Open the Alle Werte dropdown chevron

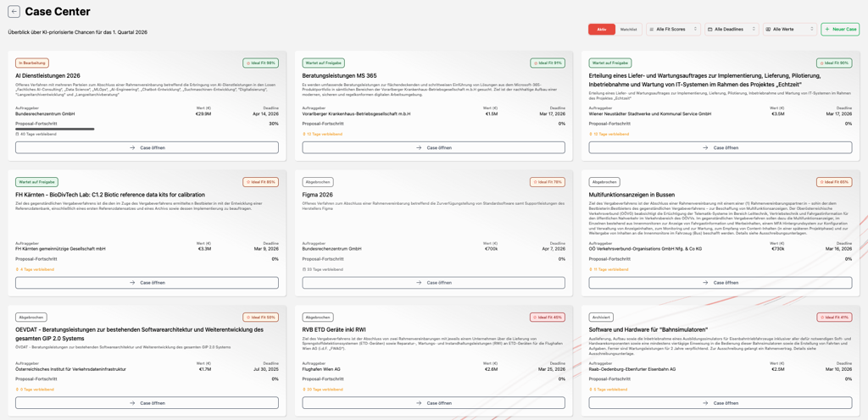pyautogui.click(x=811, y=29)
